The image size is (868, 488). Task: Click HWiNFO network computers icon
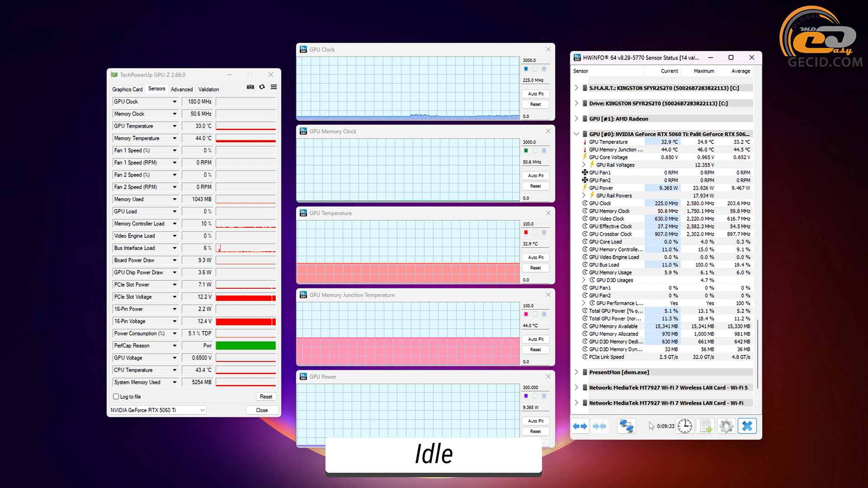pos(626,426)
